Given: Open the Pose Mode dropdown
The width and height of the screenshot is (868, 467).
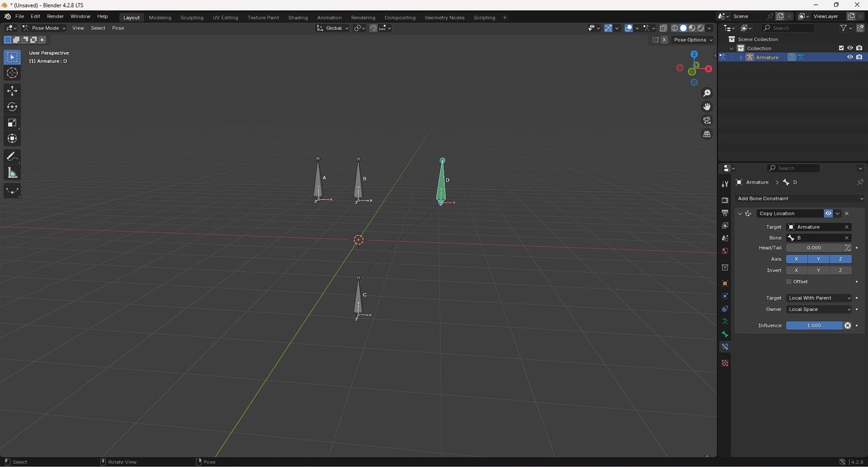Looking at the screenshot, I should click(44, 28).
